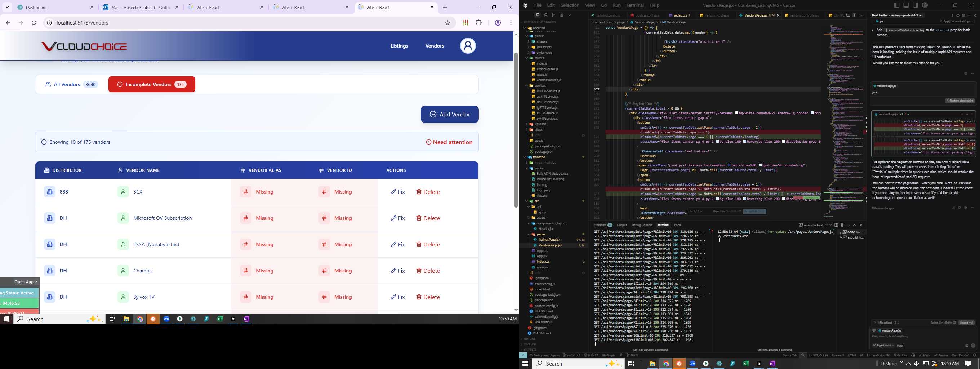Click the pencil Fix icon for Champs

pos(393,271)
